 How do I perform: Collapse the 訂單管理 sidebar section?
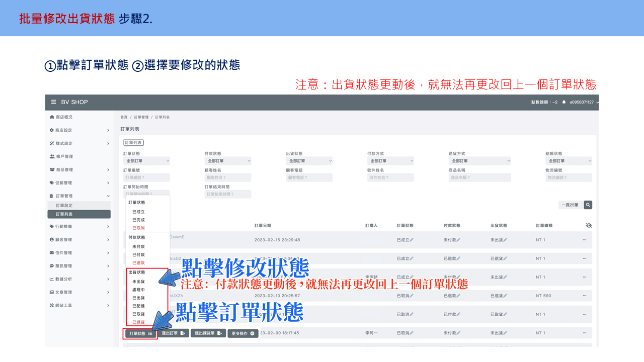pyautogui.click(x=108, y=196)
